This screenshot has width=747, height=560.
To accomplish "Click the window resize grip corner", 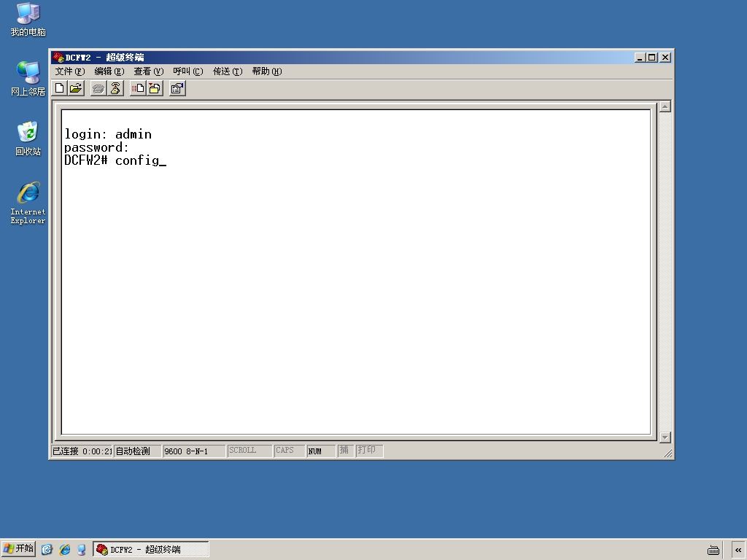I will pyautogui.click(x=668, y=454).
